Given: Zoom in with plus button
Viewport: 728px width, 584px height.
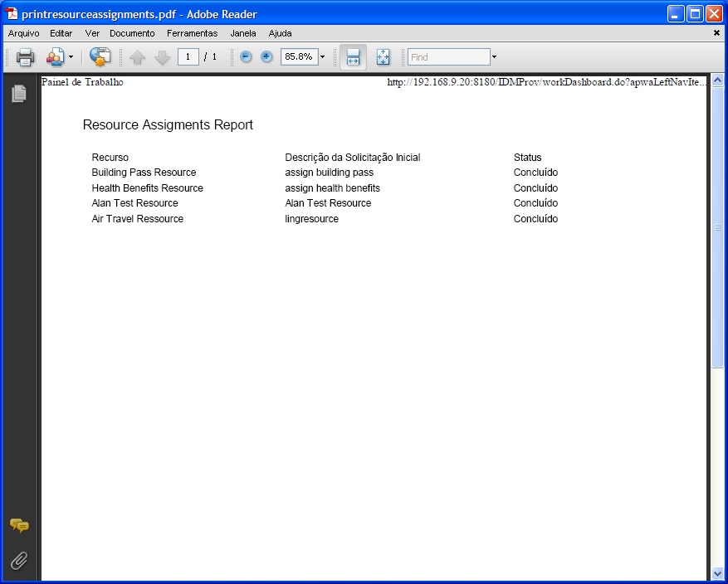Looking at the screenshot, I should (x=266, y=56).
